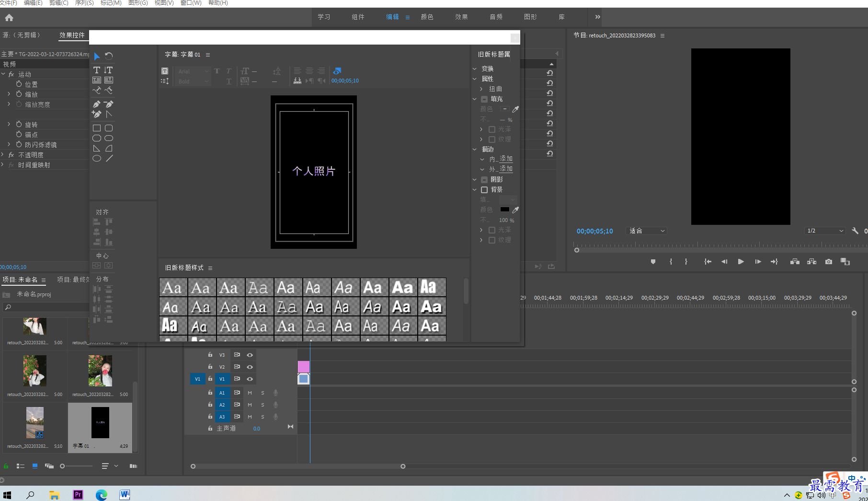Viewport: 868px width, 501px height.
Task: Click New Title Based on Current icon
Action: pyautogui.click(x=165, y=71)
